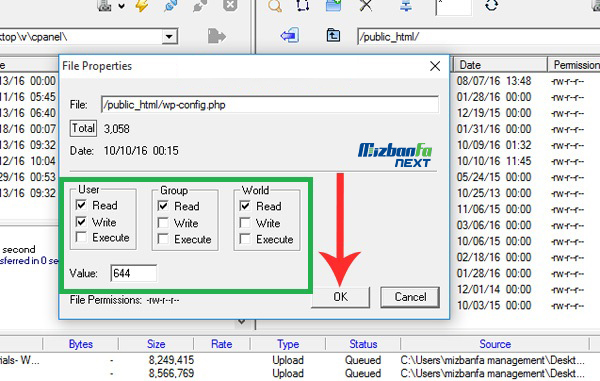Click the New Folder icon with green plus
Image resolution: width=600 pixels, height=381 pixels.
point(333,5)
